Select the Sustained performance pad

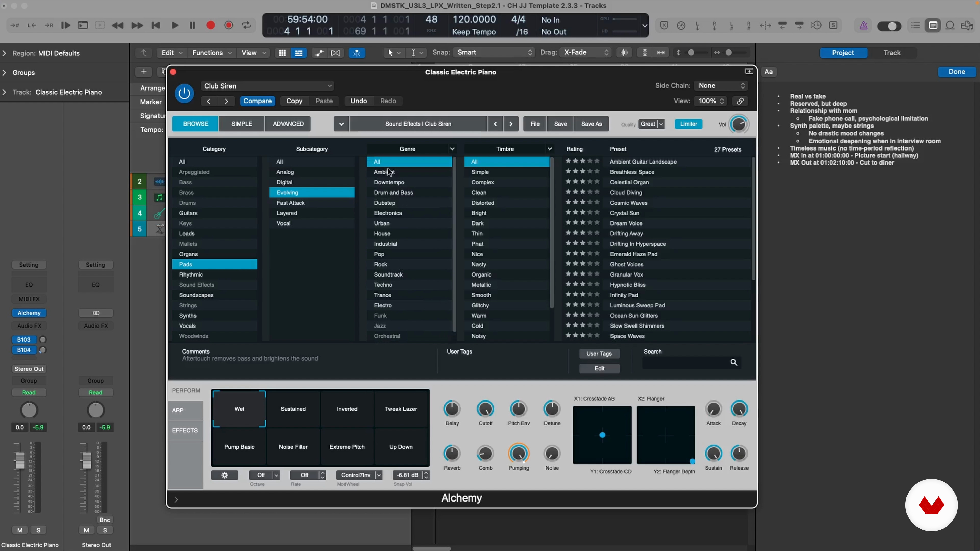(293, 409)
